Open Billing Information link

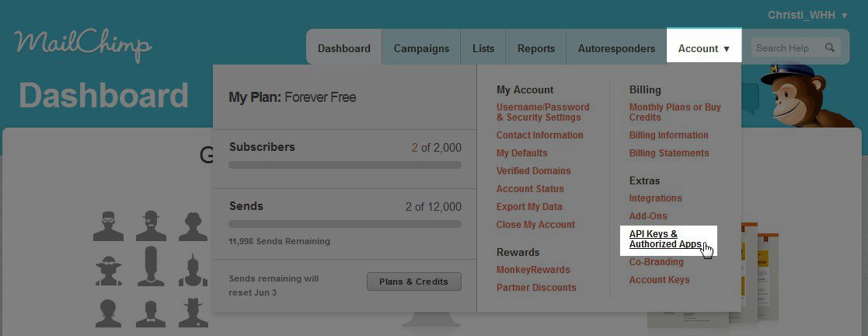click(668, 135)
